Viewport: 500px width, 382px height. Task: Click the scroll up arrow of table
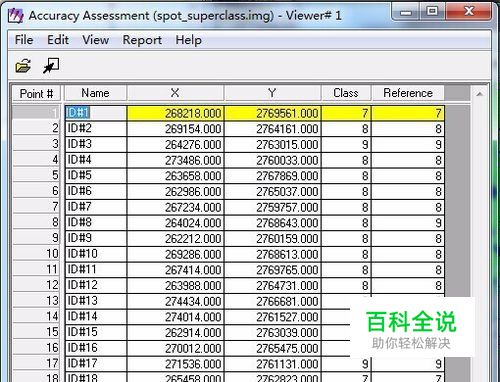479,94
